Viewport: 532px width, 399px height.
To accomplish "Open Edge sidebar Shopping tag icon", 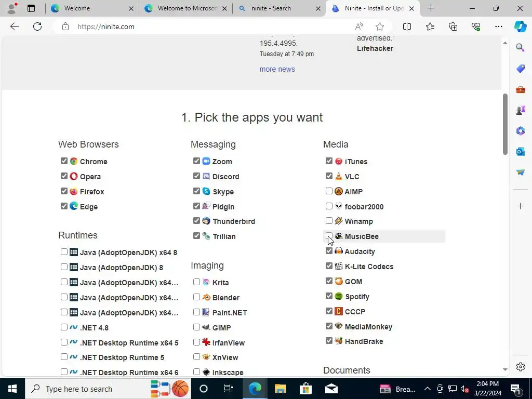I will pyautogui.click(x=520, y=68).
